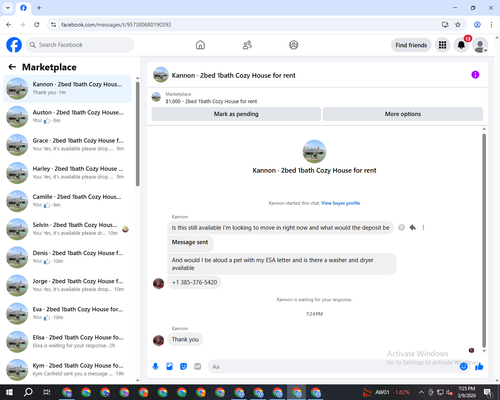The width and height of the screenshot is (500, 400).
Task: Open Grace conversation in chat list
Action: click(x=67, y=145)
